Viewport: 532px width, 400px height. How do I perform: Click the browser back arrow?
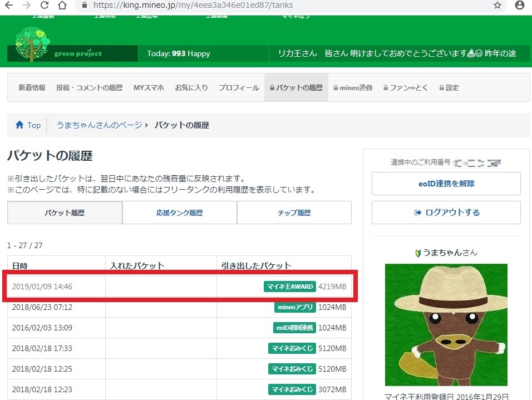(x=8, y=6)
